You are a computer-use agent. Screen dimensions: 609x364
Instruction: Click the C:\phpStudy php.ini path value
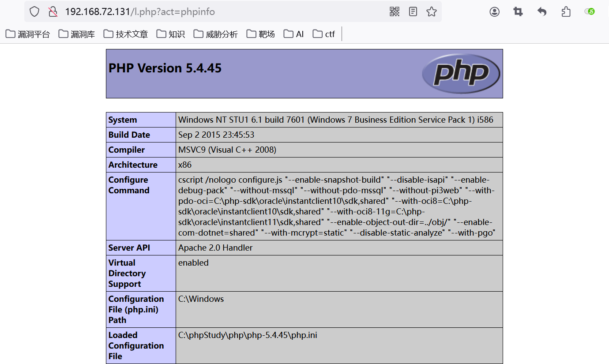click(x=248, y=335)
